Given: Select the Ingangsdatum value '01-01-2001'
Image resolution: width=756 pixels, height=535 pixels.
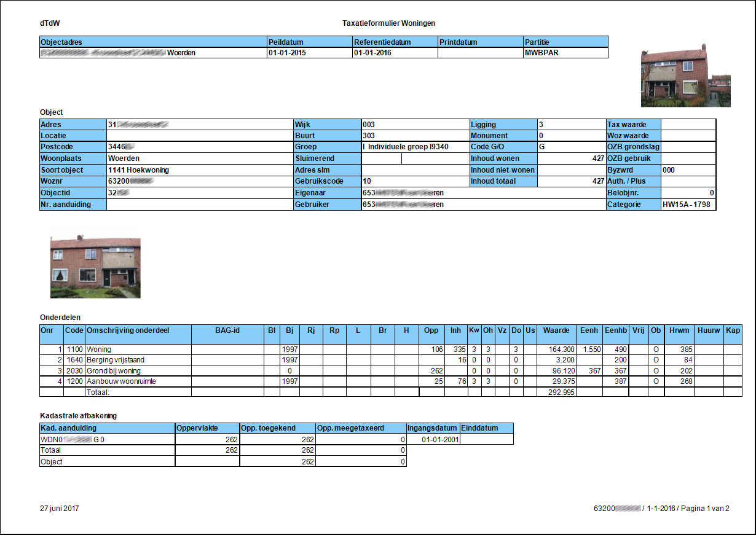Looking at the screenshot, I should pyautogui.click(x=440, y=440).
